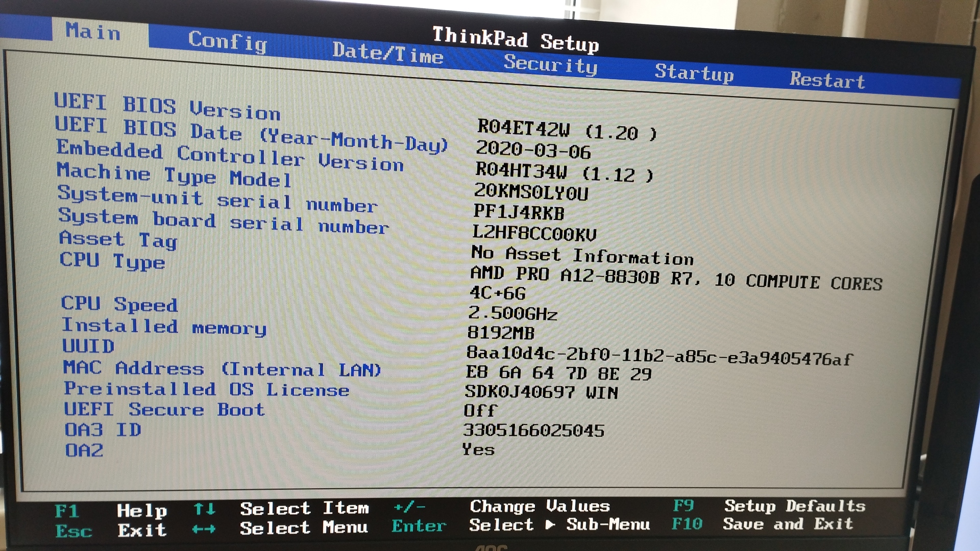Select the Main tab

tap(93, 32)
